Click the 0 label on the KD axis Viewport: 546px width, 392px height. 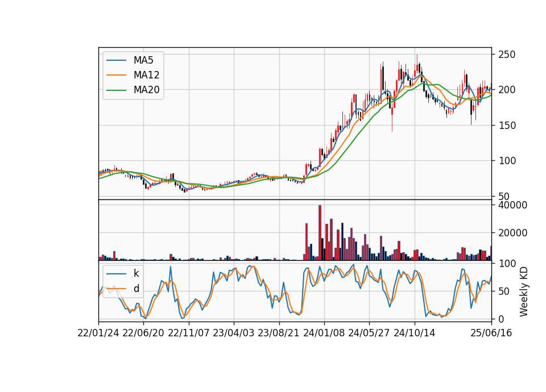pos(501,319)
